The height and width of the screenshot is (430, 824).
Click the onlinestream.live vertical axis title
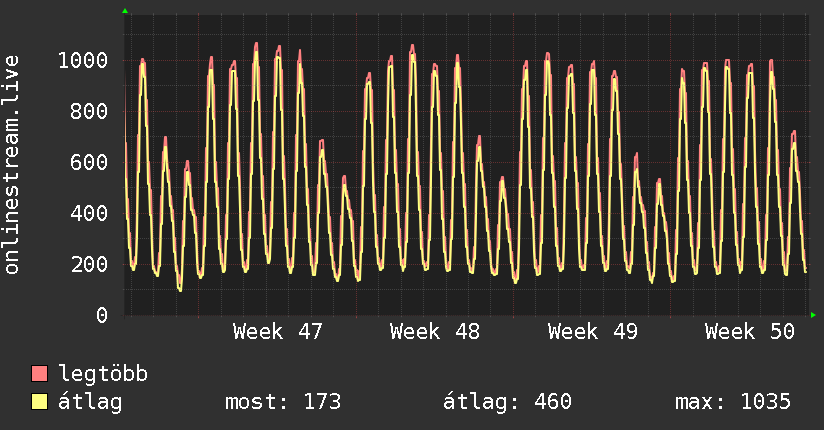point(12,165)
